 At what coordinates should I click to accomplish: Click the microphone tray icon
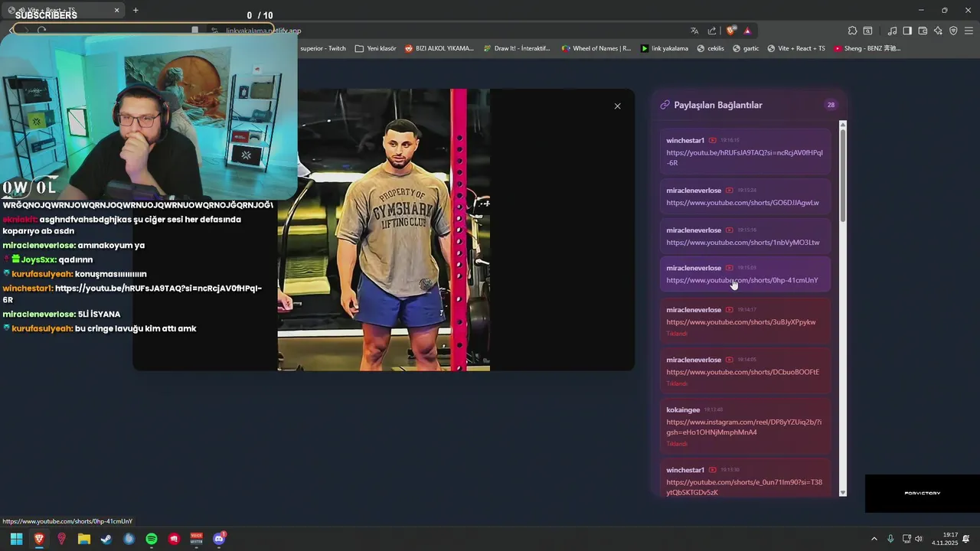click(x=890, y=539)
